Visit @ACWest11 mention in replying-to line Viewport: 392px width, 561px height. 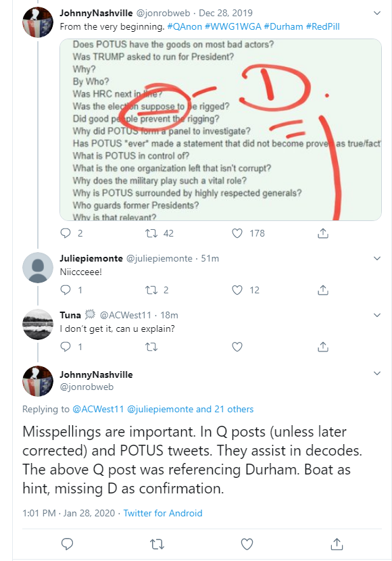pyautogui.click(x=98, y=409)
